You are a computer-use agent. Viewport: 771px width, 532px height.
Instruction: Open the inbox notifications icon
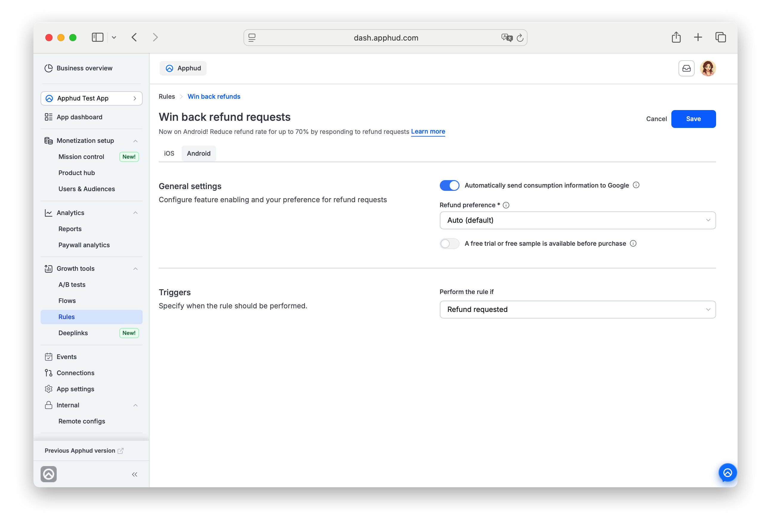686,68
